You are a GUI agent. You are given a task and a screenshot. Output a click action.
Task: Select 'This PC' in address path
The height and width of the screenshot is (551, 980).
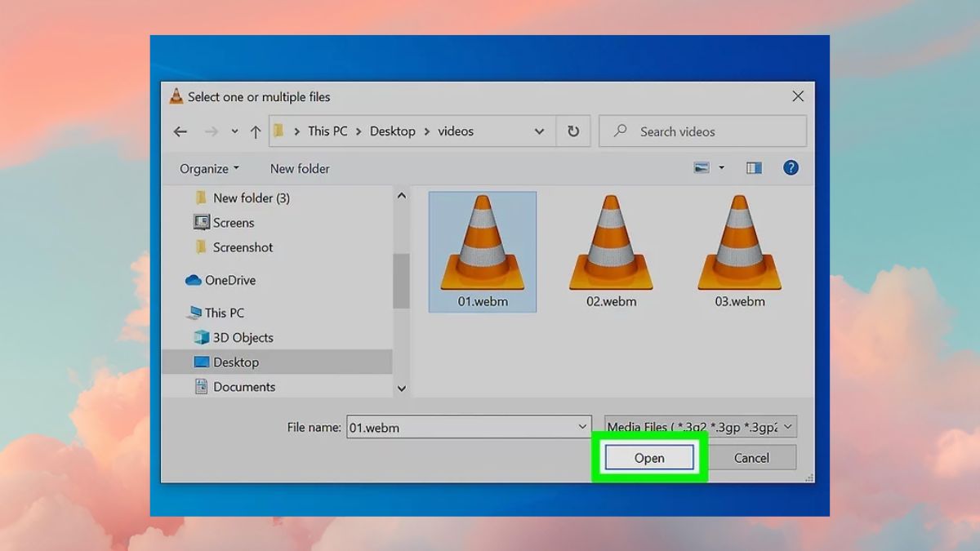[327, 131]
